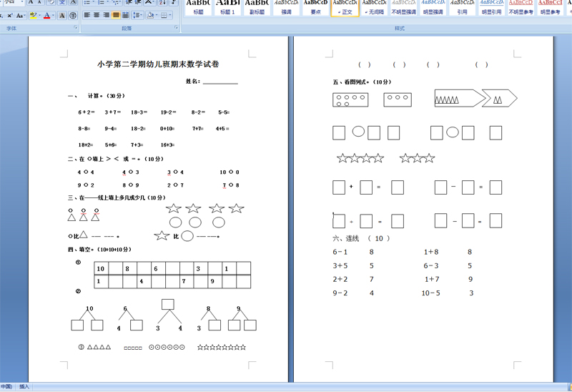The width and height of the screenshot is (572, 392).
Task: Apply the 强调 style
Action: click(287, 7)
